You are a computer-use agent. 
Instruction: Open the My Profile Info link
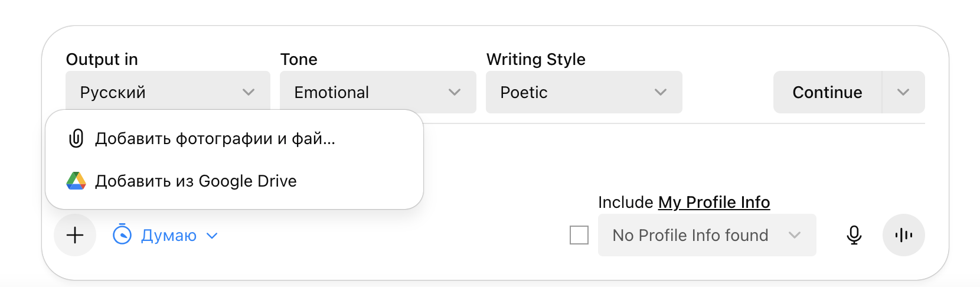[714, 202]
